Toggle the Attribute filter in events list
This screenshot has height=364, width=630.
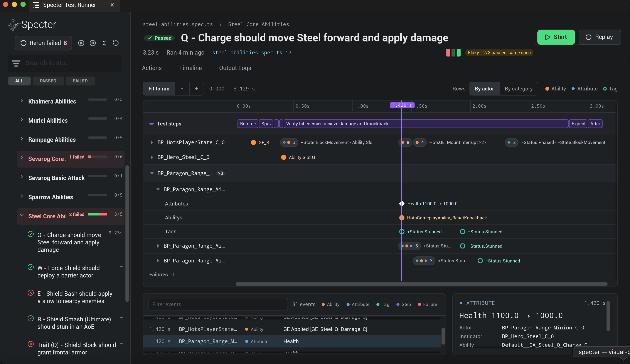click(358, 304)
